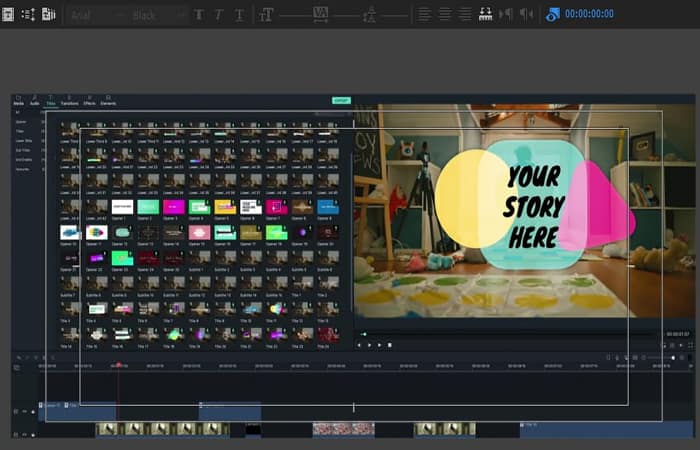Click the text size icon in toolbar
The image size is (700, 450).
tap(266, 15)
